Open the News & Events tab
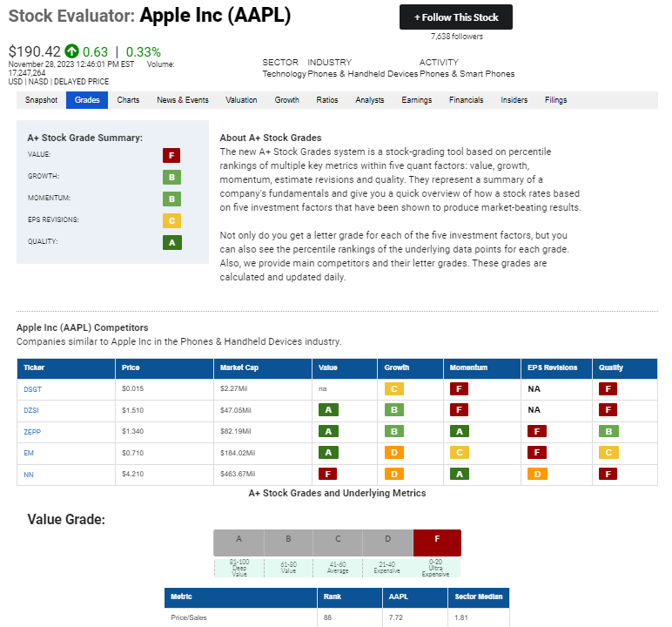This screenshot has width=672, height=627. click(x=183, y=100)
